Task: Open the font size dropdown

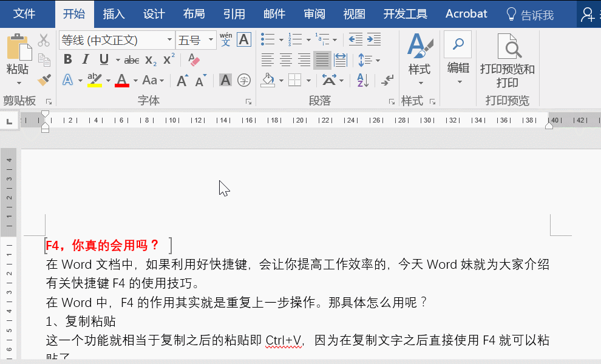Action: tap(211, 40)
